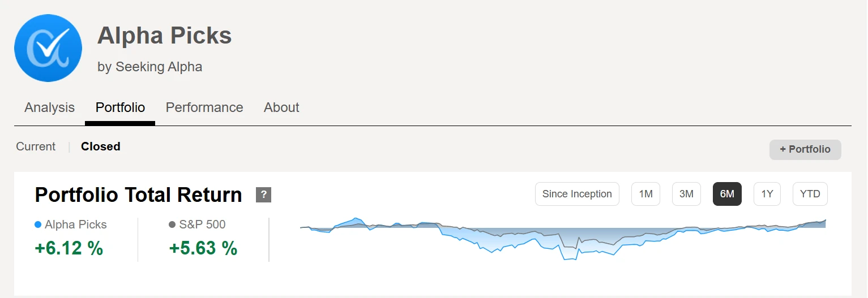Click the blue Alpha Picks legend dot
868x298 pixels.
coord(38,225)
